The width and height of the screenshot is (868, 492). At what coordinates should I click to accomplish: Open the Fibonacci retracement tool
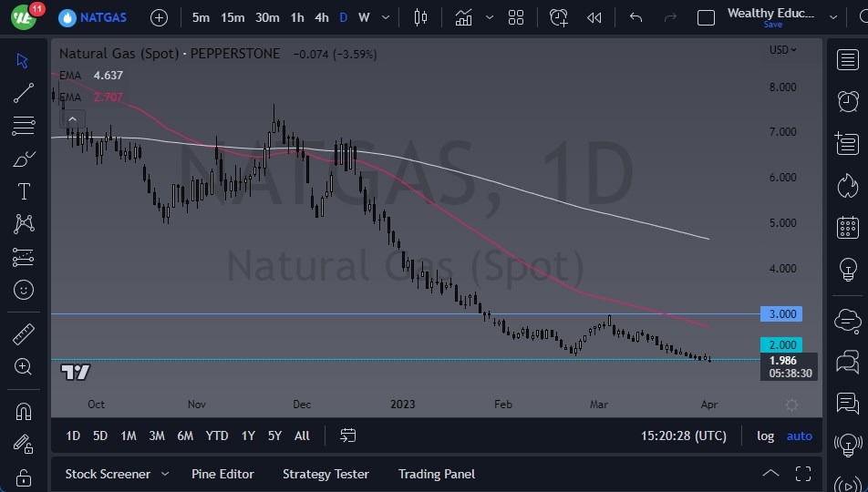24,126
